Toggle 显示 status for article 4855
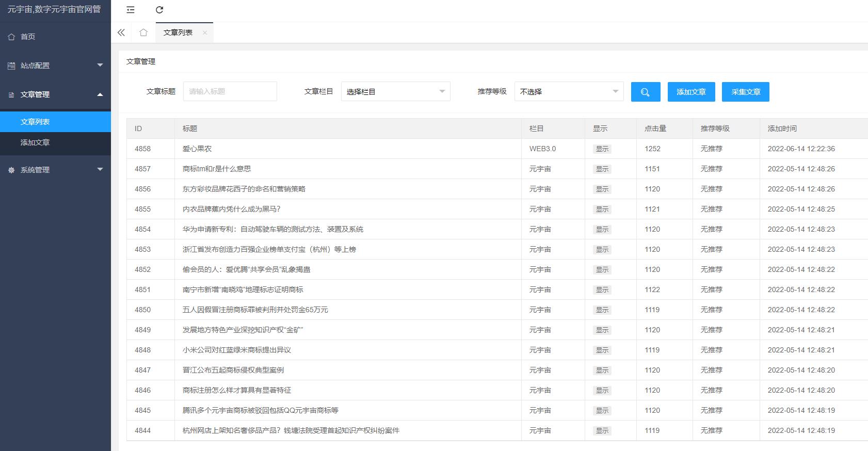This screenshot has width=868, height=451. pyautogui.click(x=602, y=210)
